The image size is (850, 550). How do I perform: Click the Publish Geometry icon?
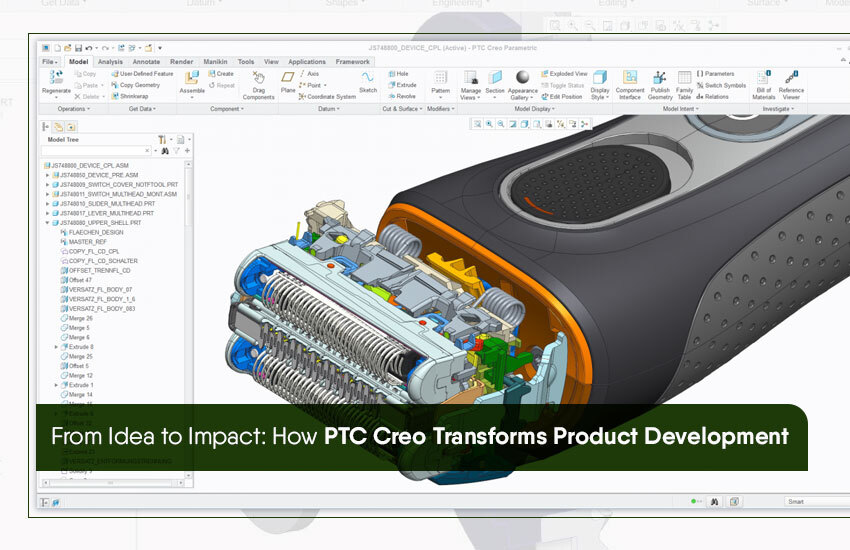pyautogui.click(x=660, y=77)
